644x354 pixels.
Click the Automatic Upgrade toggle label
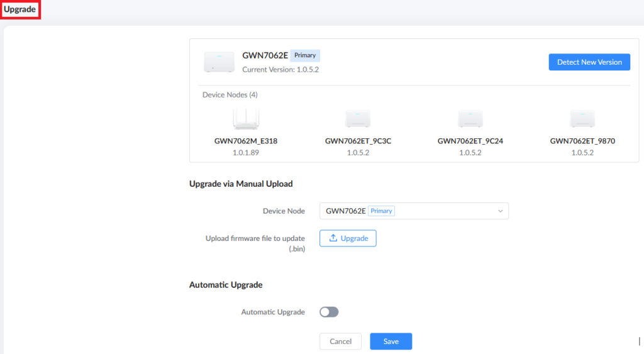tap(273, 312)
